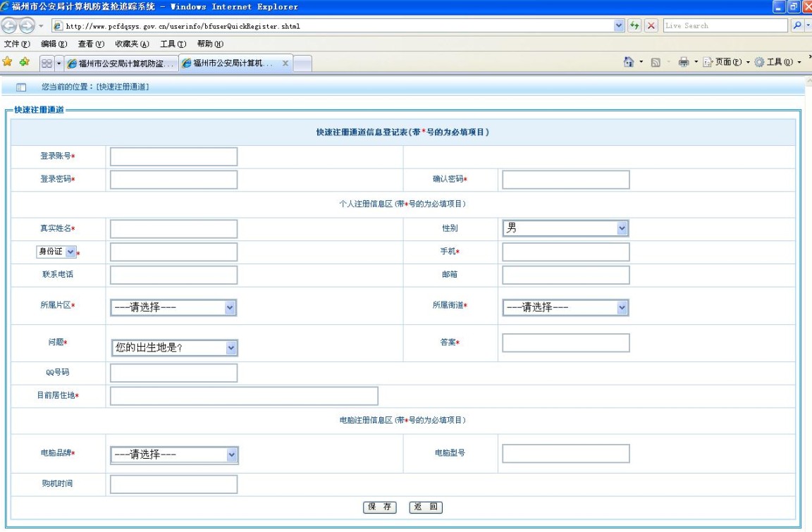Click the Print icon in the command bar
The height and width of the screenshot is (532, 812).
[684, 63]
